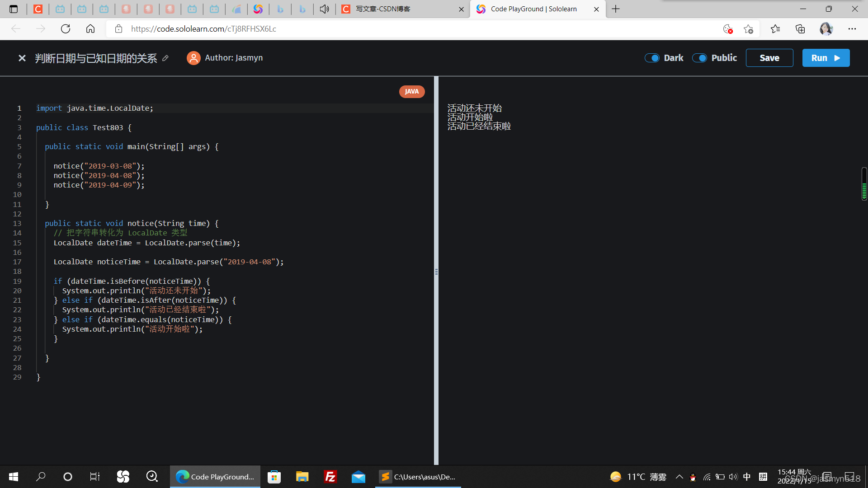Click line number 29

click(17, 377)
